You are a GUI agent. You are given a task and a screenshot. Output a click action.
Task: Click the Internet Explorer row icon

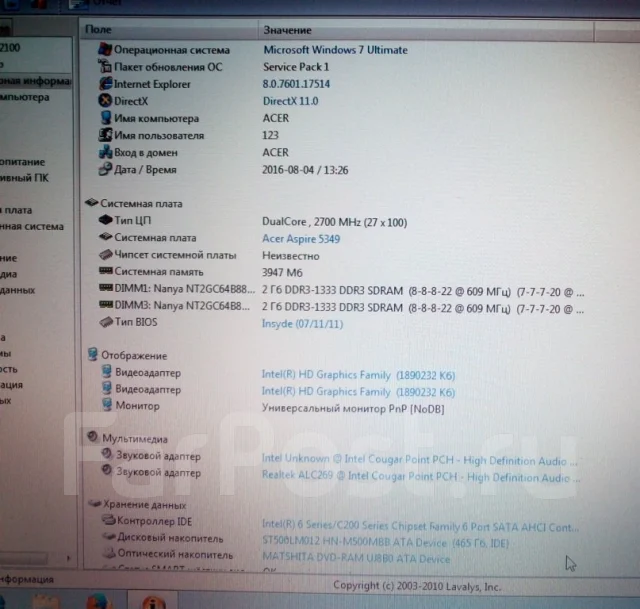coord(105,84)
